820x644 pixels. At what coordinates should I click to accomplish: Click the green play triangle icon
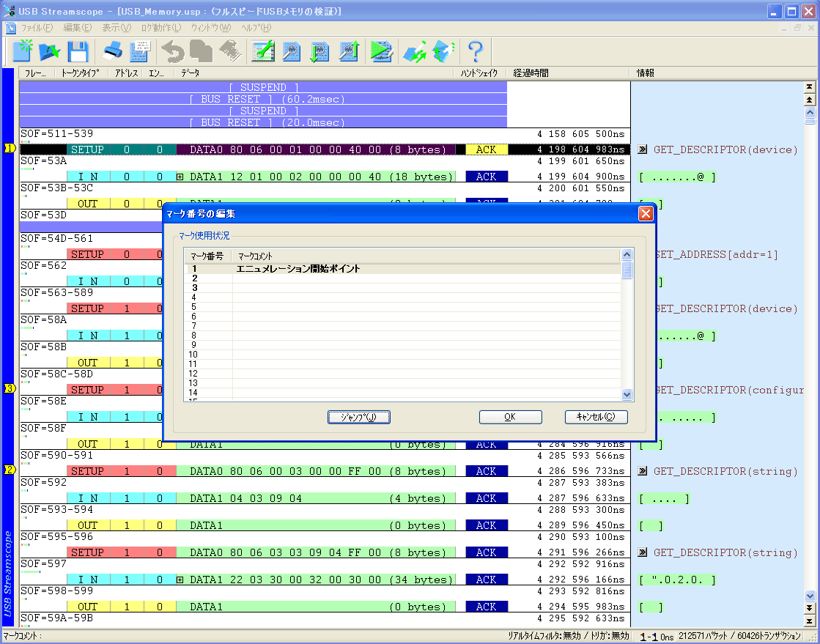(x=381, y=51)
